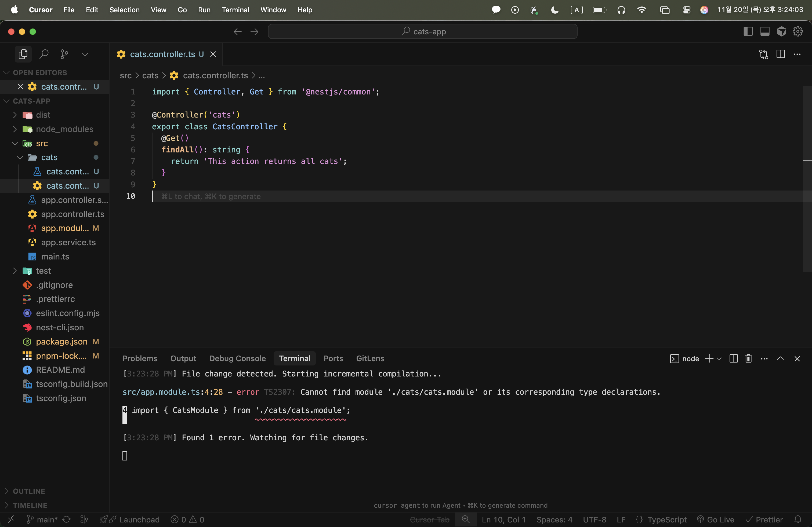812x527 pixels.
Task: Click TypeScript language mode in status bar
Action: tap(667, 519)
